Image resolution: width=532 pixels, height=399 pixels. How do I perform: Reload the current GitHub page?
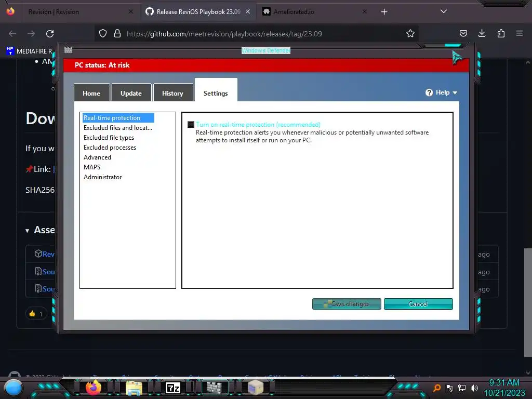[50, 34]
